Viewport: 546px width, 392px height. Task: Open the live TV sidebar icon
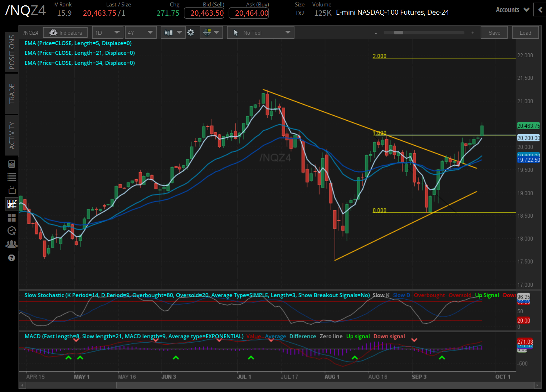tap(12, 190)
